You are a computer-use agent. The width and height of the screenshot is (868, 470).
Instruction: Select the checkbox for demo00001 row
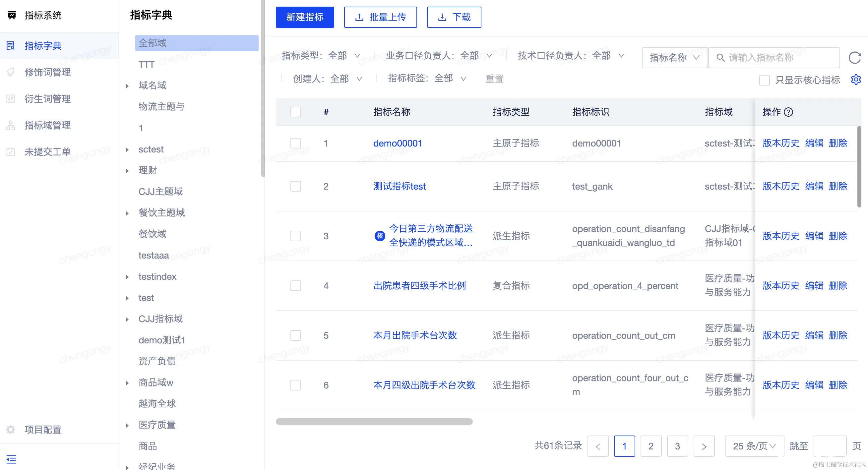click(x=295, y=143)
